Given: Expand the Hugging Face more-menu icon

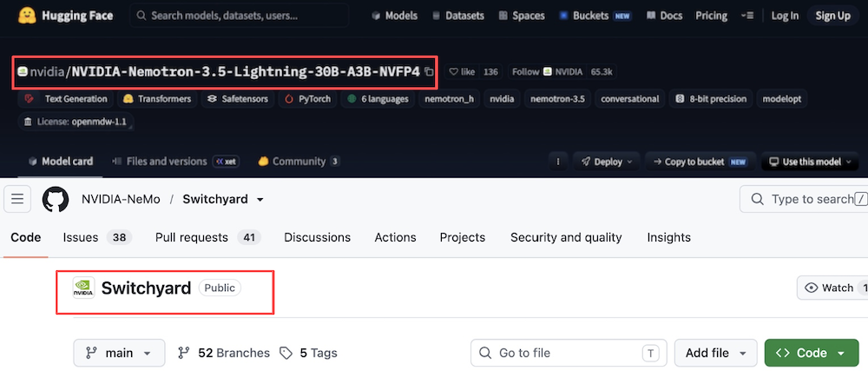Looking at the screenshot, I should click(746, 16).
